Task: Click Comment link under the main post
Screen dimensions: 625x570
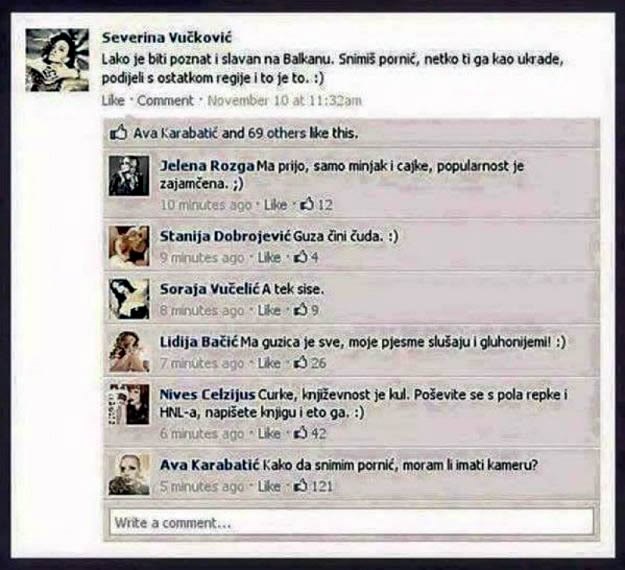Action: tap(165, 100)
